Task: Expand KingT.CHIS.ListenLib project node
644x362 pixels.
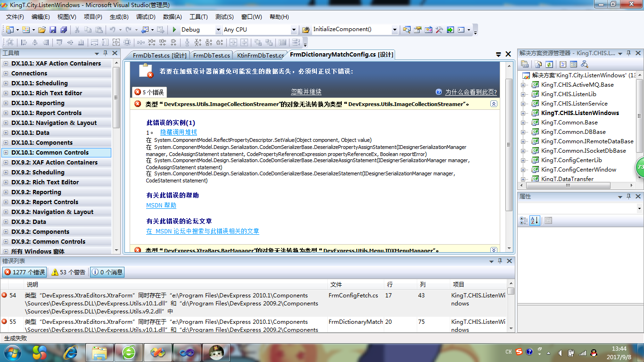Action: point(523,94)
